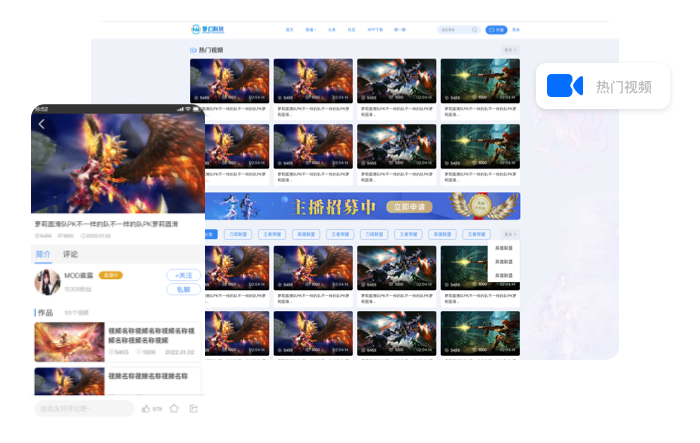
Task: Open the sniper girl video in the top 热门视频 row
Action: tap(480, 81)
